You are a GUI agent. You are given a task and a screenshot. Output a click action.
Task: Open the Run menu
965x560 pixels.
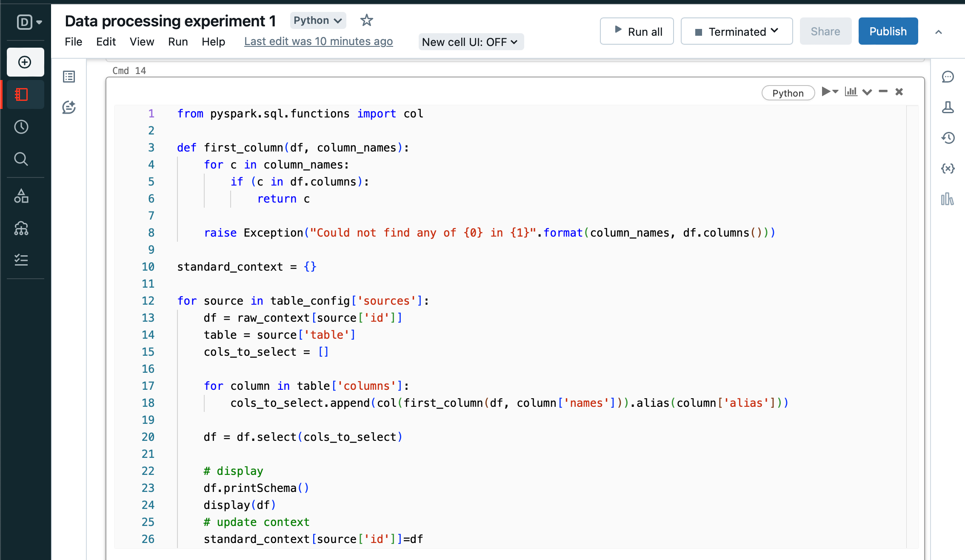pos(178,42)
